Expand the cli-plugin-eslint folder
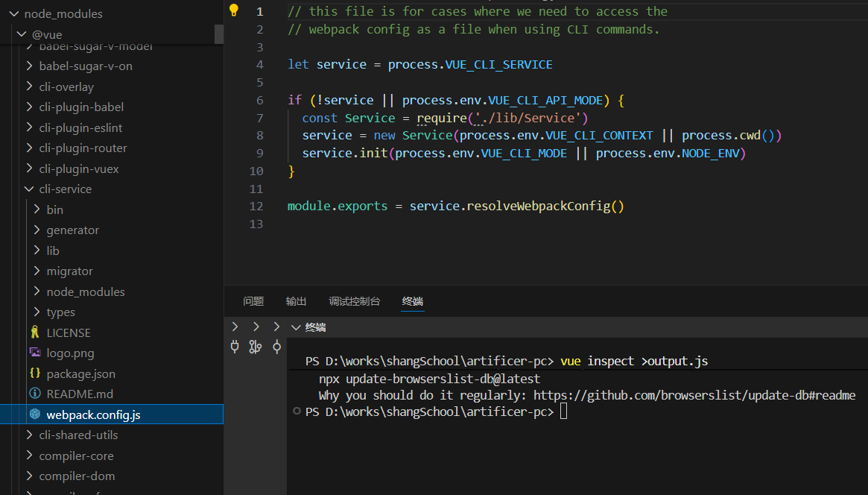 29,127
